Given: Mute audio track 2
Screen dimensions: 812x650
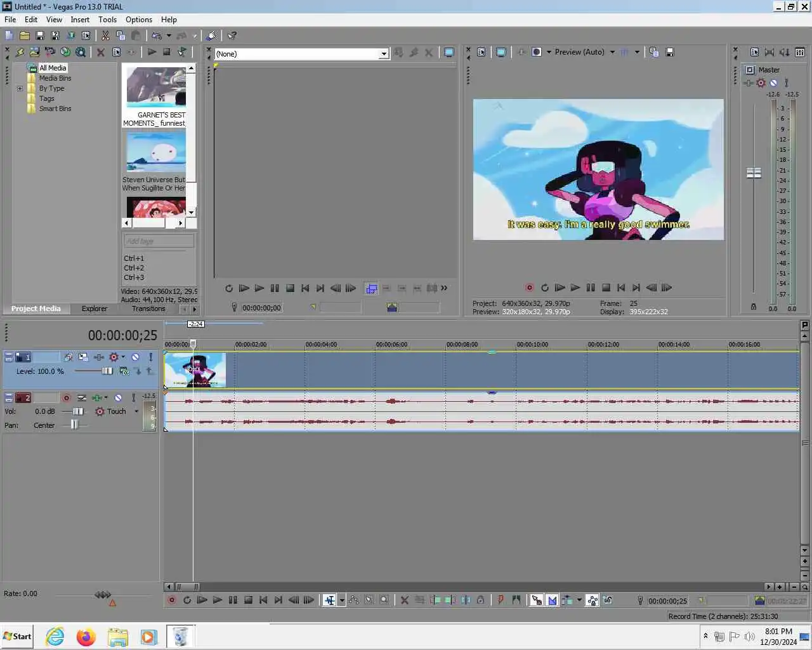Looking at the screenshot, I should 118,398.
